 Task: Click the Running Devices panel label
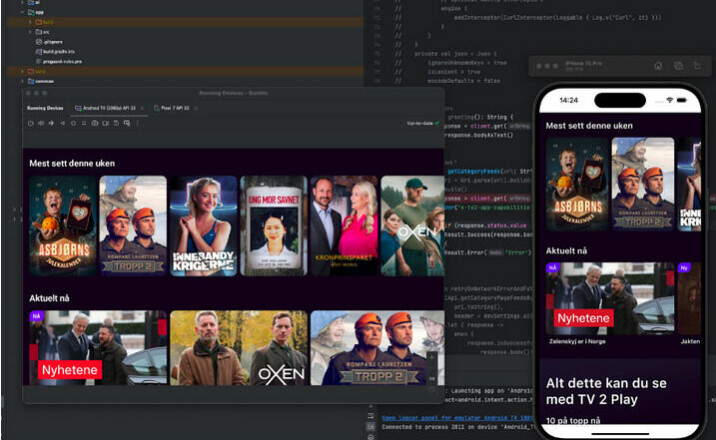click(45, 108)
